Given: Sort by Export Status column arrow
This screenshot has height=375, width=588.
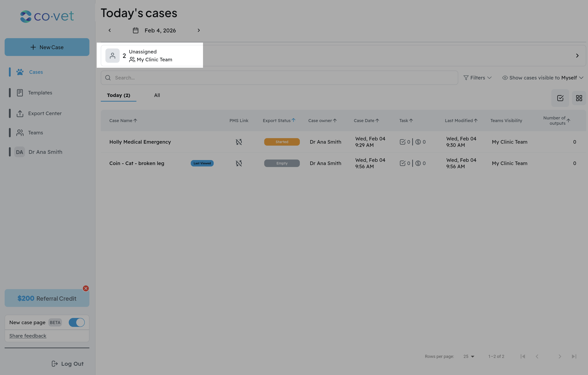Looking at the screenshot, I should click(293, 120).
